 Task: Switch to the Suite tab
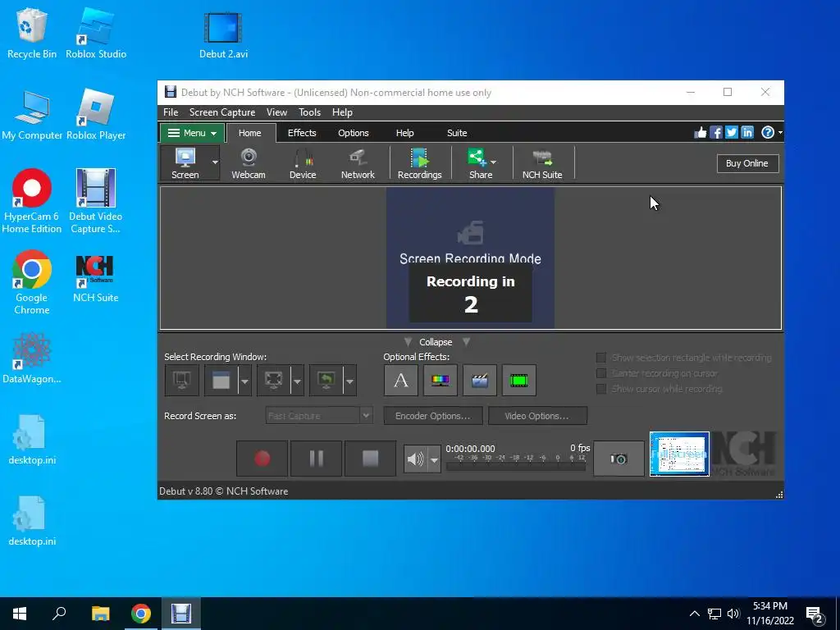(457, 133)
